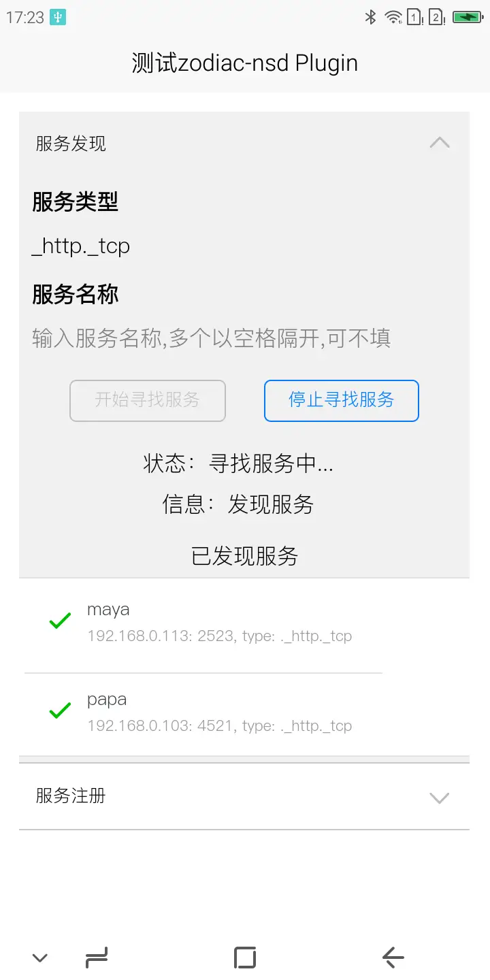Focus the 服务名称 input field
490x980 pixels.
tap(244, 338)
